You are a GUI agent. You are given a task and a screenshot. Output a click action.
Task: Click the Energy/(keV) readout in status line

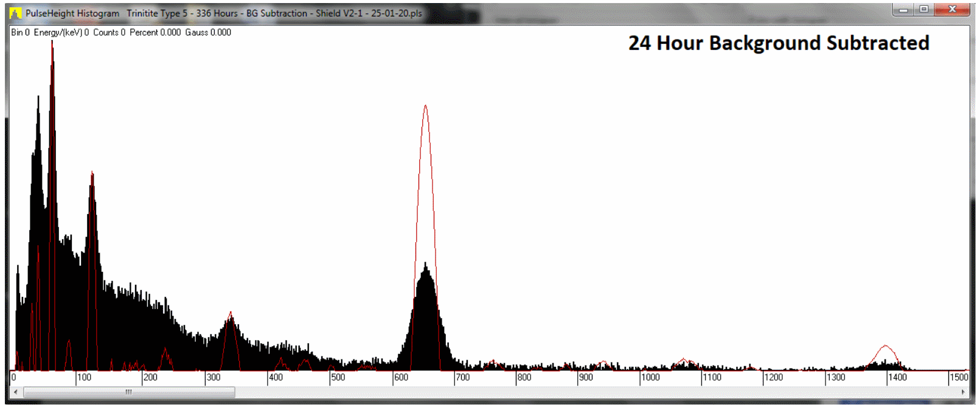coord(61,33)
